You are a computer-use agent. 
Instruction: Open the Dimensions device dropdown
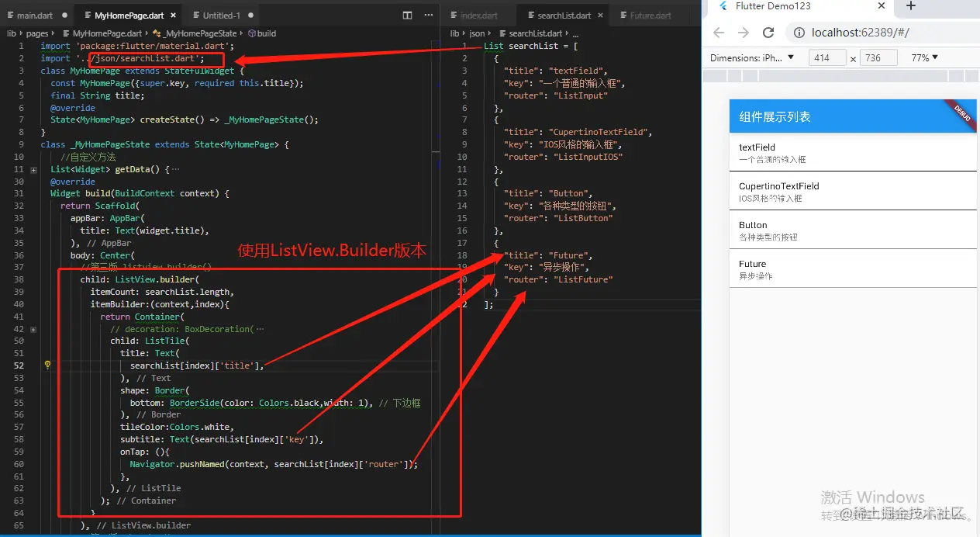(753, 57)
